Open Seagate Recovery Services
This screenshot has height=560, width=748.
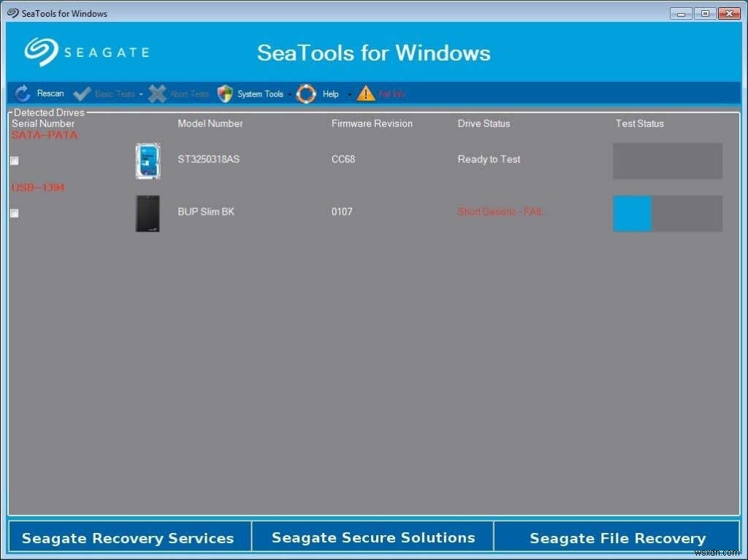tap(130, 537)
